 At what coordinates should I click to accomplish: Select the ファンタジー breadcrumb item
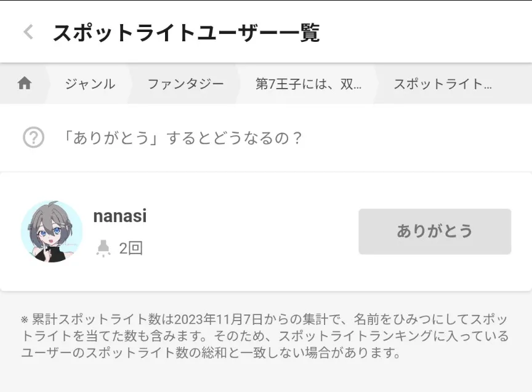click(185, 84)
